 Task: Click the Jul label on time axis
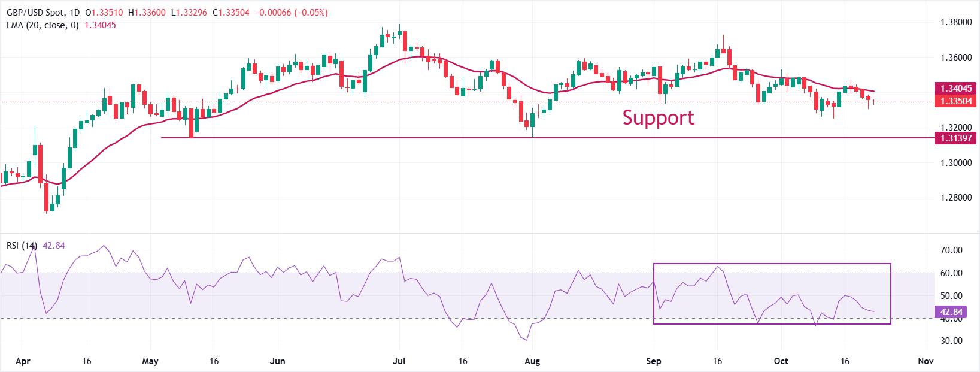pyautogui.click(x=399, y=362)
